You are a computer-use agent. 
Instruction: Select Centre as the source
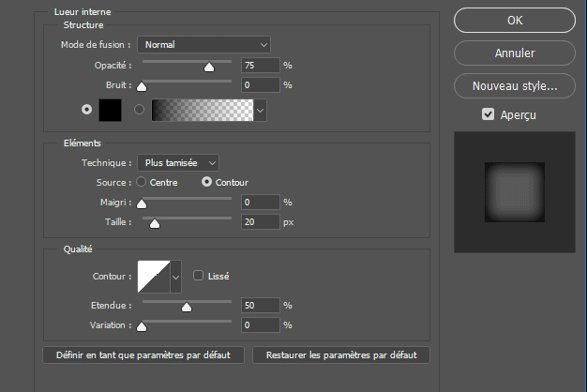[x=142, y=182]
